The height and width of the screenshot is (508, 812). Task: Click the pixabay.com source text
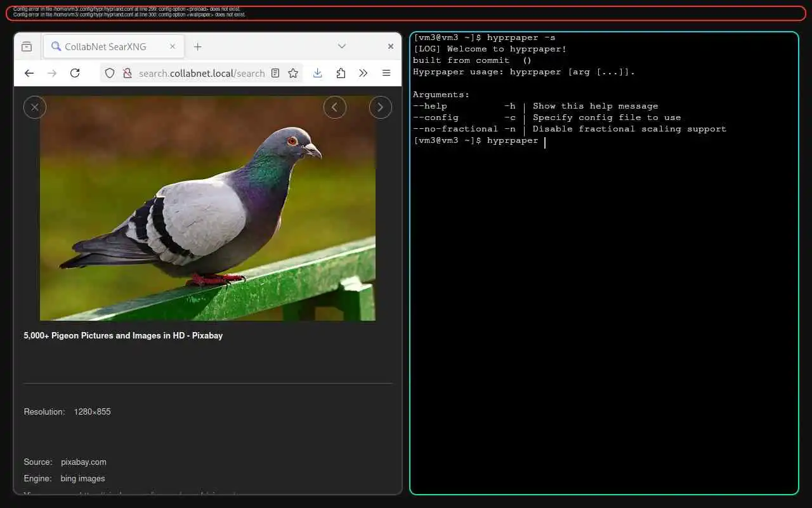point(84,462)
